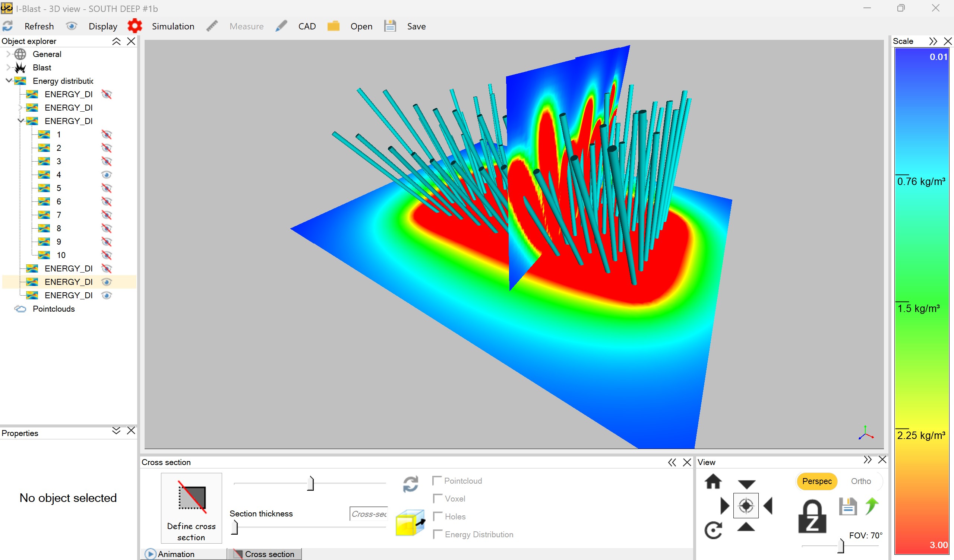
Task: Enable the Voxel checkbox
Action: click(x=438, y=499)
